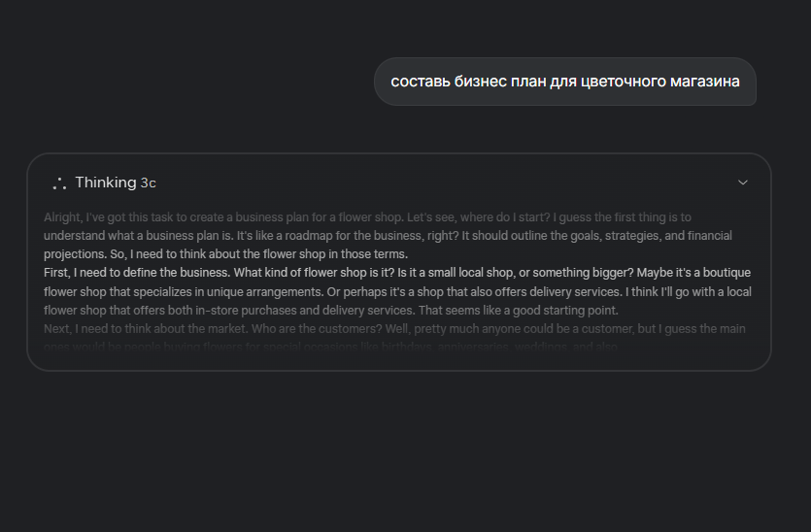Click the line "flower shop that offers both in-store"
811x532 pixels.
[x=331, y=311]
